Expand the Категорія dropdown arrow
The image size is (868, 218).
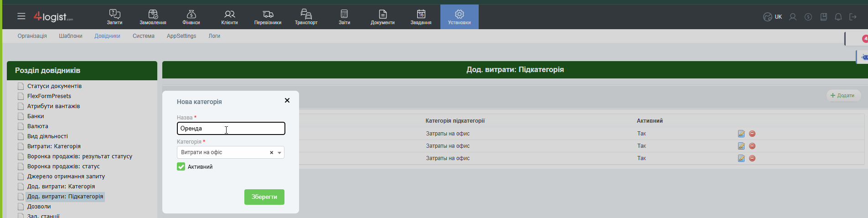coord(279,153)
